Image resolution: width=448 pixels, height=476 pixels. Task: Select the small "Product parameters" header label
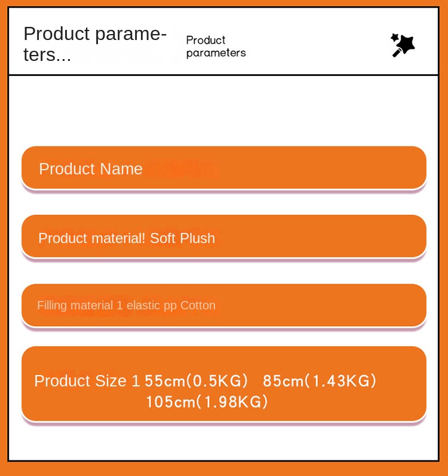(x=216, y=47)
